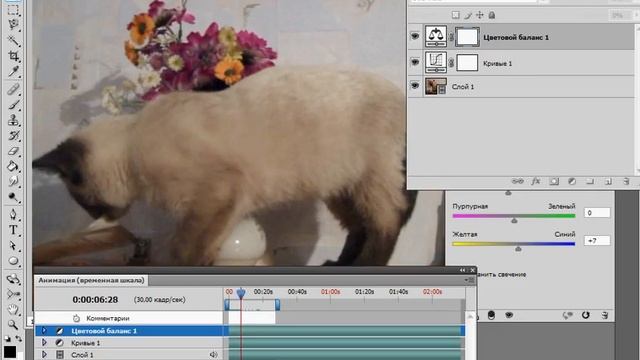The width and height of the screenshot is (640, 360).
Task: Click the color balance adjustment thumbnail
Action: coord(436,36)
